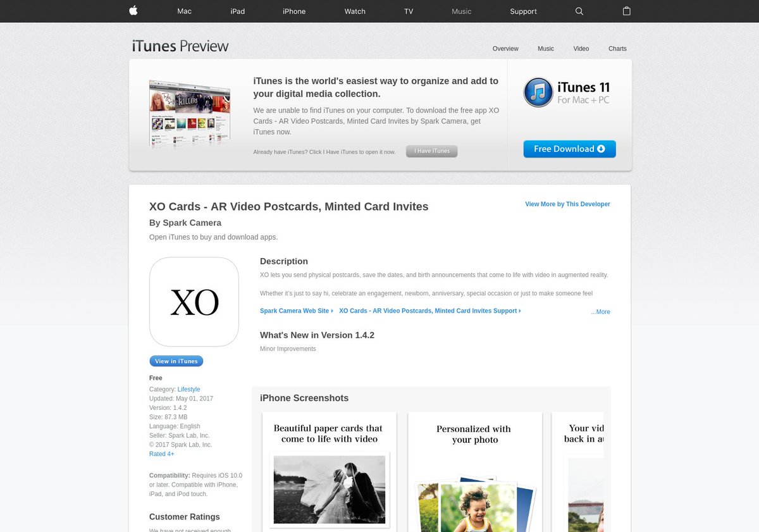
Task: Click the 'What's New in Version 1.4.2' heading
Action: tap(317, 335)
